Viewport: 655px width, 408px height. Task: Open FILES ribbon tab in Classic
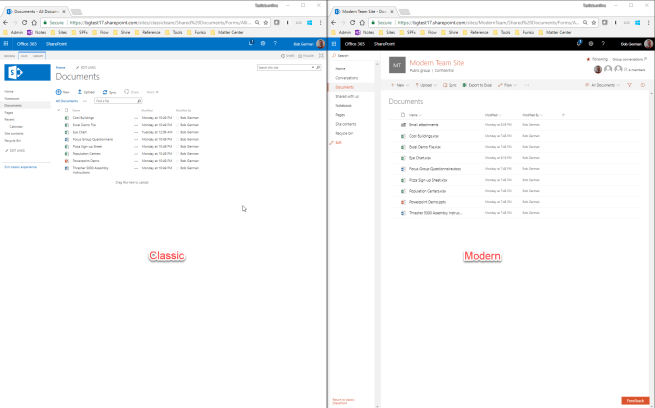pyautogui.click(x=24, y=56)
